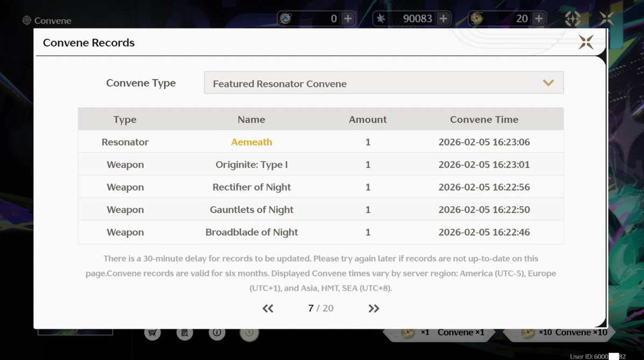Click the Convene Type label
This screenshot has height=360, width=644.
pyautogui.click(x=141, y=83)
